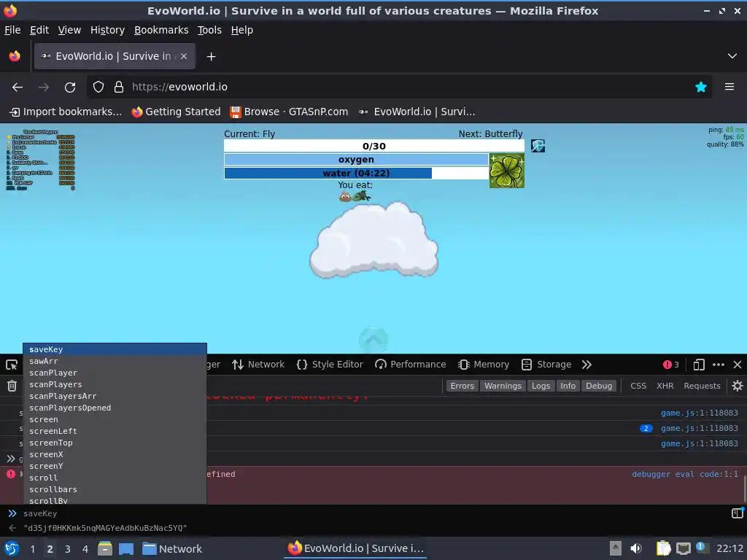The width and height of the screenshot is (747, 560).
Task: Open the Edit menu
Action: tap(39, 30)
